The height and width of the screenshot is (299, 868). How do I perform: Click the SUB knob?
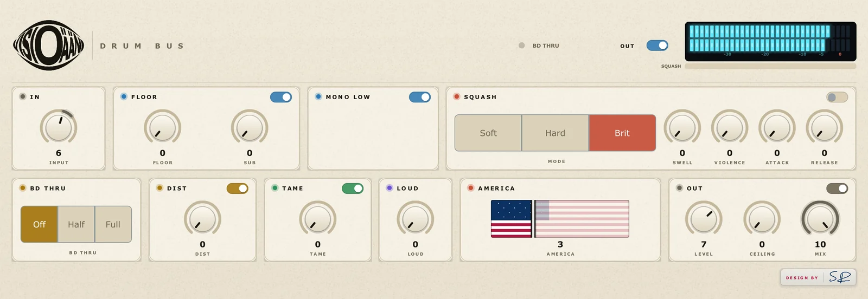250,128
